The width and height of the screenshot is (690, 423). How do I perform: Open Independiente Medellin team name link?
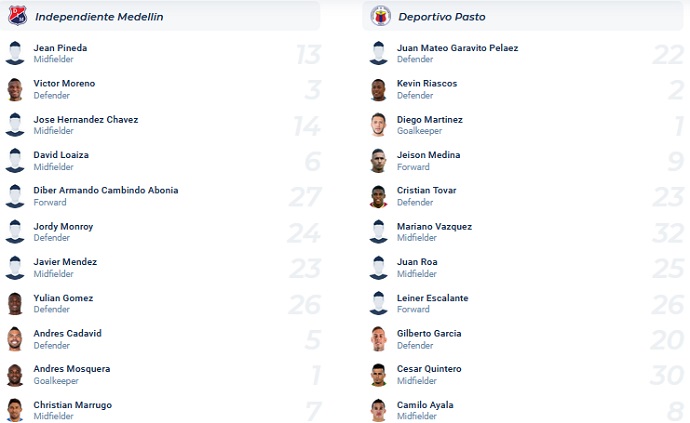click(x=99, y=17)
